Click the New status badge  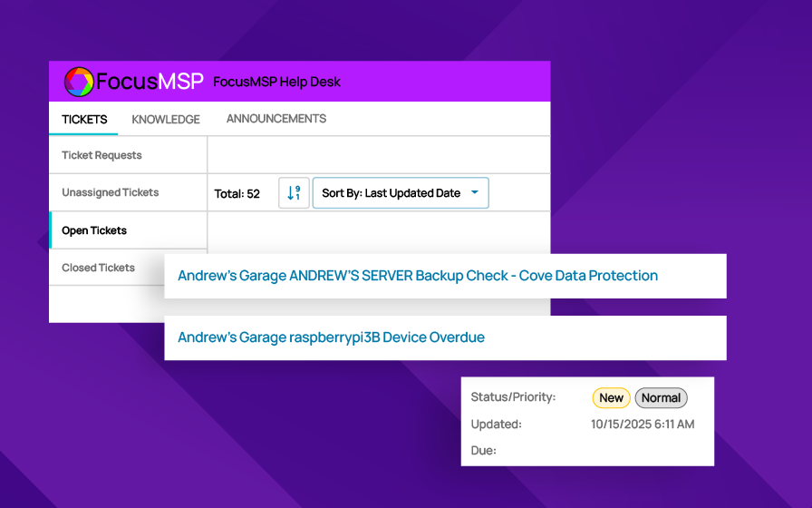click(611, 397)
